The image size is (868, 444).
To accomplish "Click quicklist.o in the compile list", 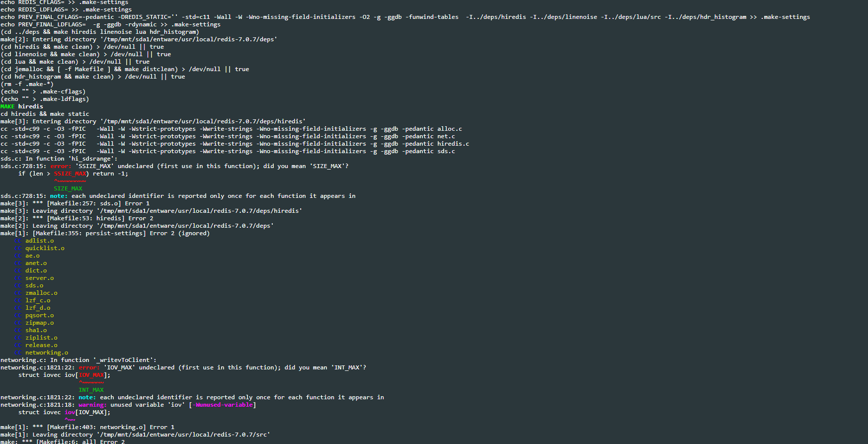I will (45, 248).
